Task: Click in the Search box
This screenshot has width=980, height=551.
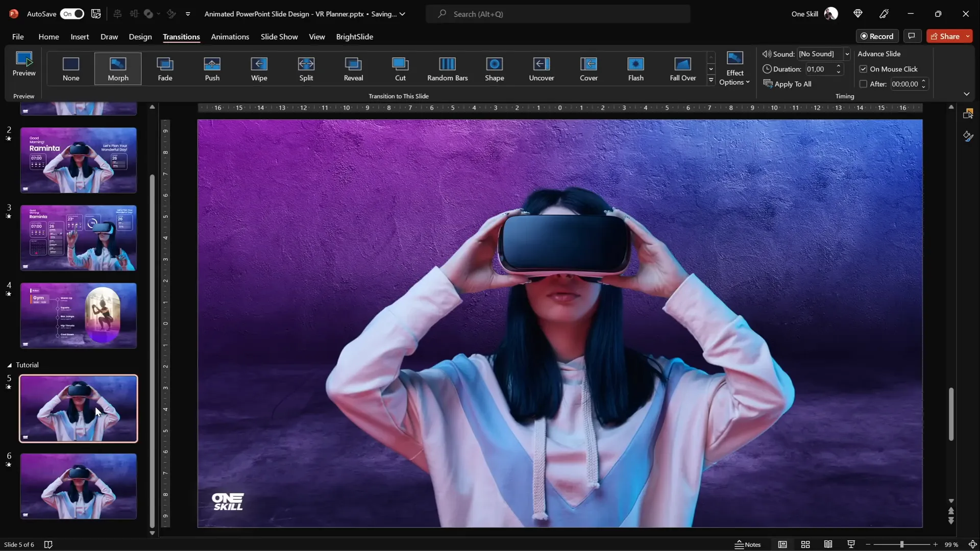Action: [558, 14]
